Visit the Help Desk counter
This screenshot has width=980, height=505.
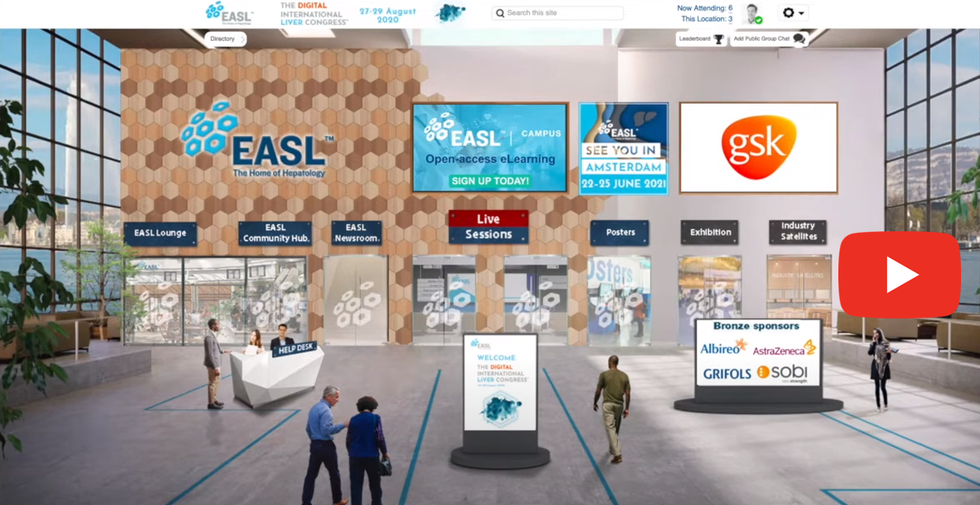click(x=276, y=374)
